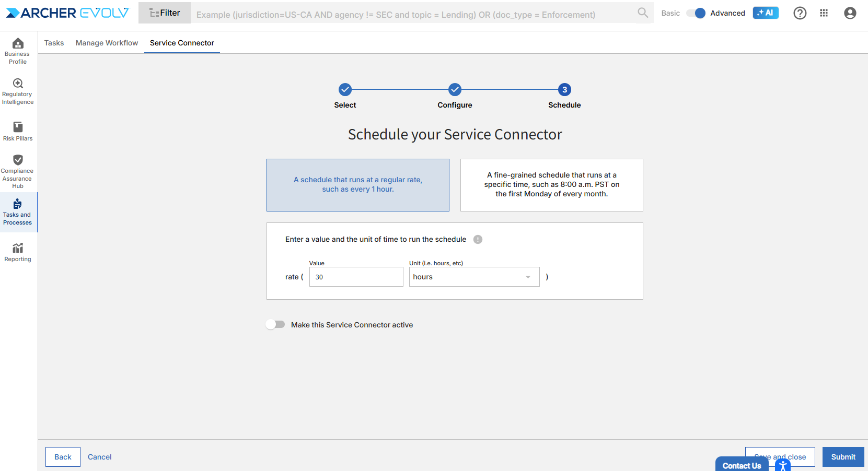Switch to the Tasks tab
Viewport: 868px width, 471px height.
point(54,43)
